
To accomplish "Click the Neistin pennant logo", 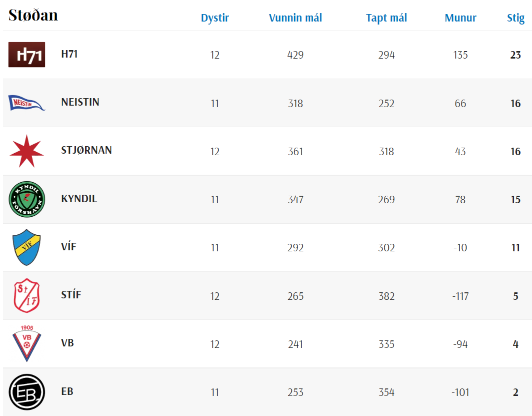I will pos(27,103).
